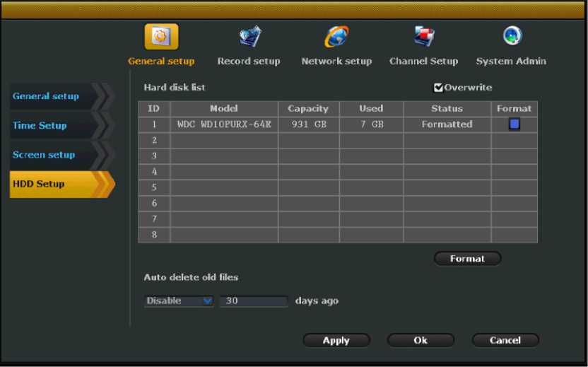Expand the auto delete Disable dropdown
588x367 pixels.
pyautogui.click(x=178, y=301)
